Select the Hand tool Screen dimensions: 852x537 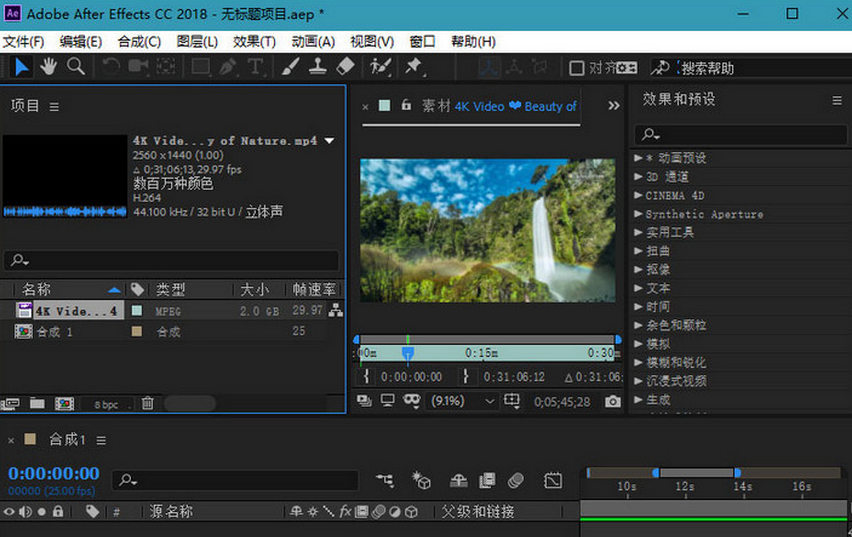pos(48,67)
